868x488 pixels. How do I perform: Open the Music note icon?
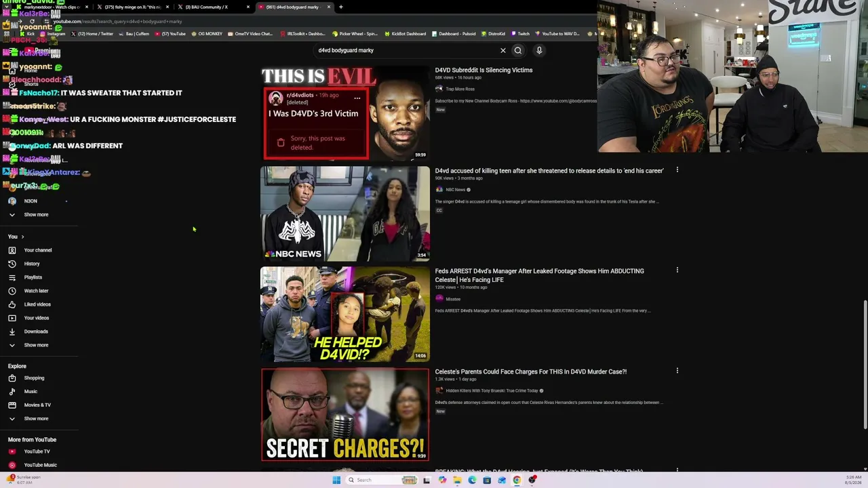point(12,392)
